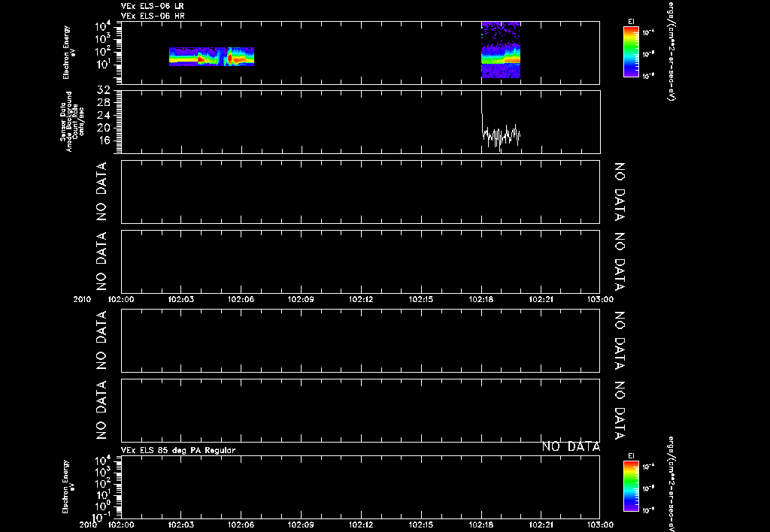Click the 'Electron Energy eV' label of the top spectrogram
The height and width of the screenshot is (532, 770).
point(69,53)
